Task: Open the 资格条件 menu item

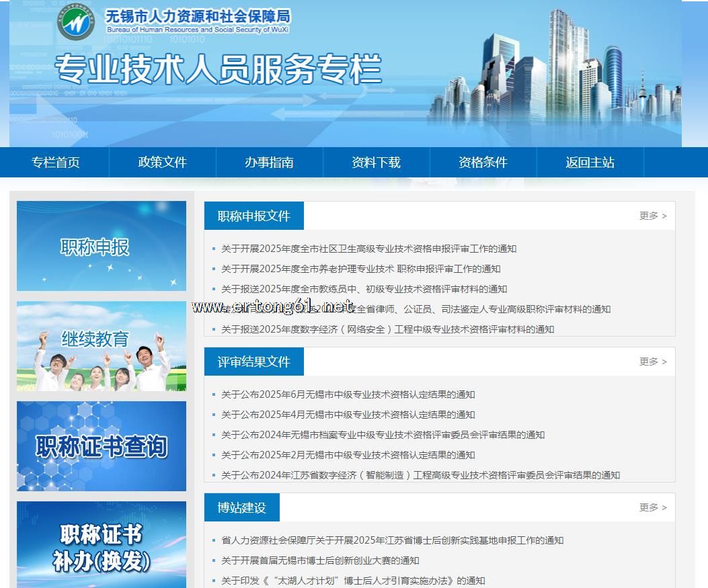Action: (483, 163)
